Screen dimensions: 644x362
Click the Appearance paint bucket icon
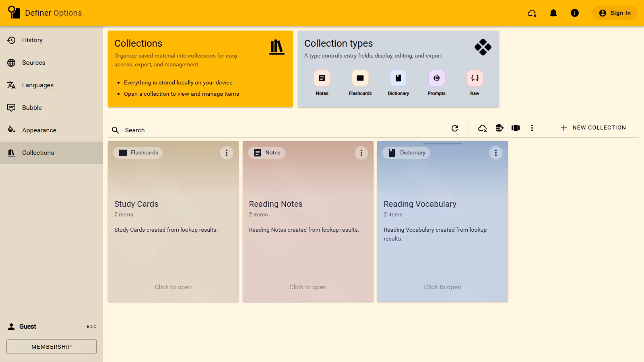[11, 130]
